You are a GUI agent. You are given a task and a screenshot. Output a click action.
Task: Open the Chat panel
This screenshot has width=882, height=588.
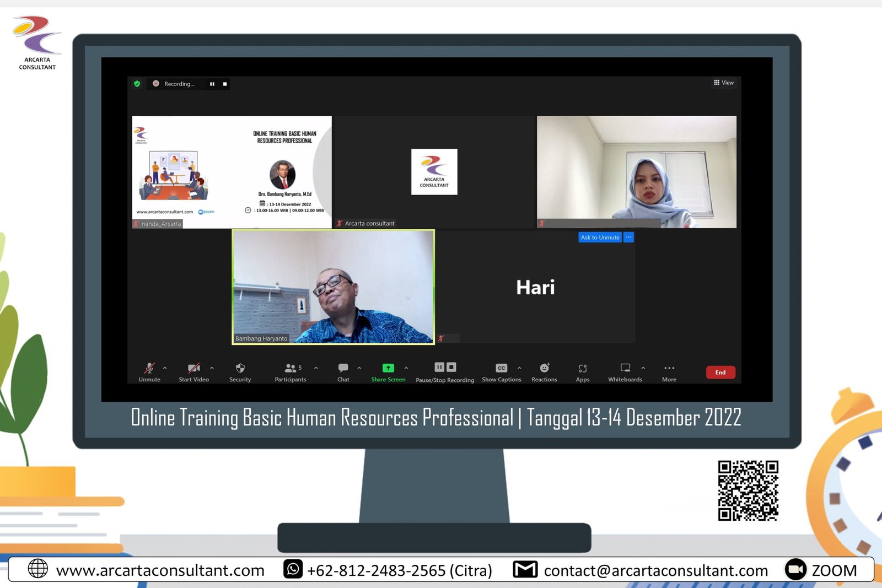pyautogui.click(x=343, y=369)
